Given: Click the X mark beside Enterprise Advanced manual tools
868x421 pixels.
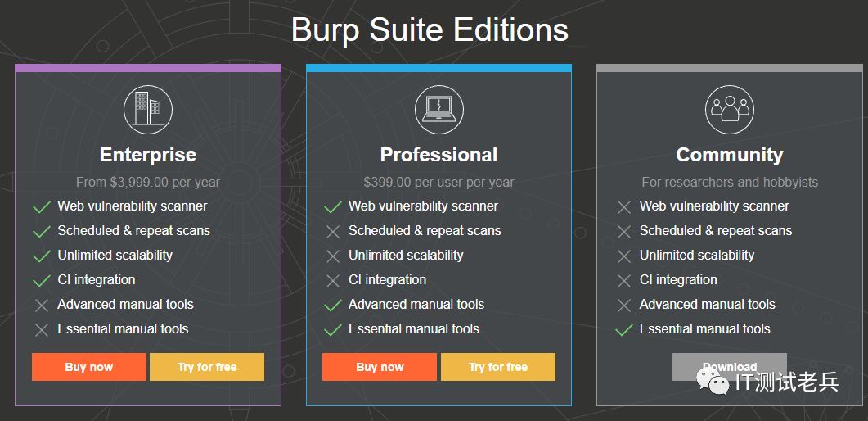Looking at the screenshot, I should pos(42,306).
